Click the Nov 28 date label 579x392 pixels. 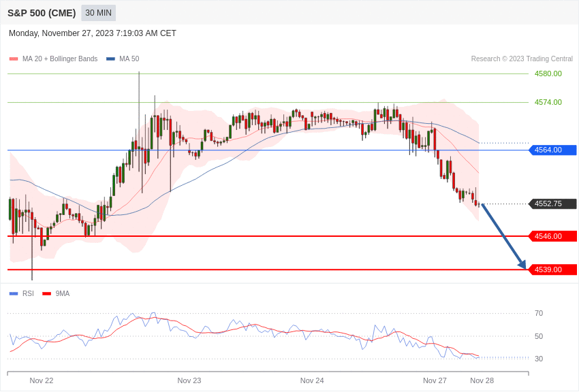pyautogui.click(x=482, y=380)
